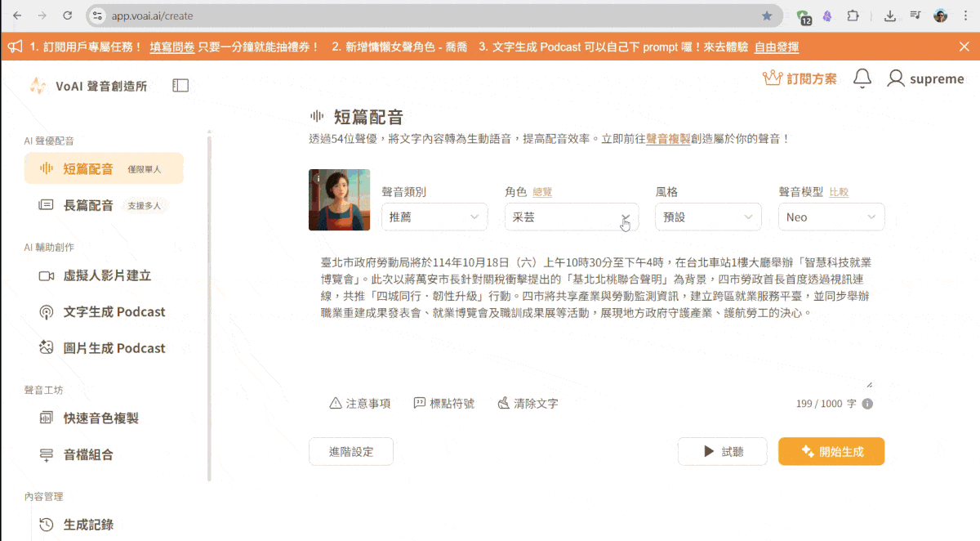Image resolution: width=980 pixels, height=541 pixels.
Task: Select 短篇配音 in the sidebar
Action: [x=104, y=168]
